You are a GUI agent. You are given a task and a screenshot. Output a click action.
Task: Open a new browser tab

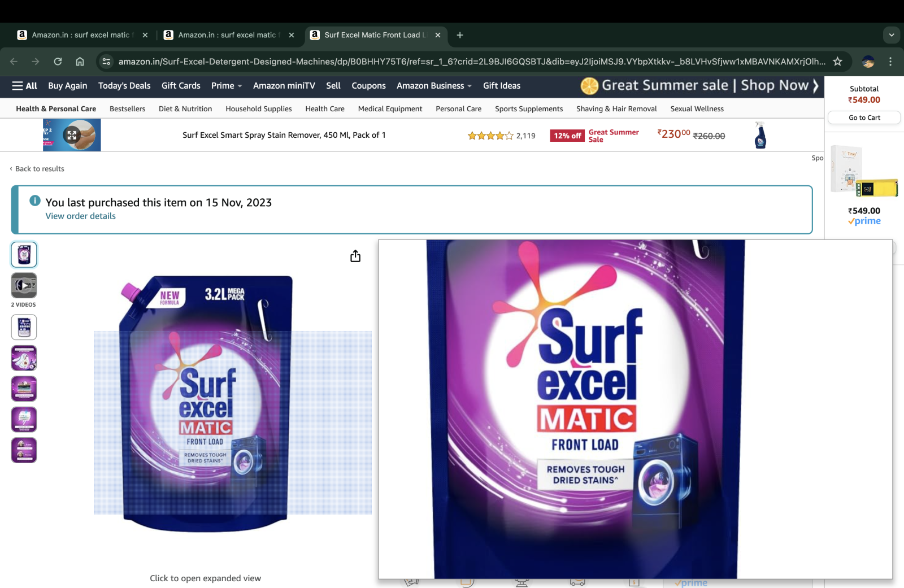[460, 35]
